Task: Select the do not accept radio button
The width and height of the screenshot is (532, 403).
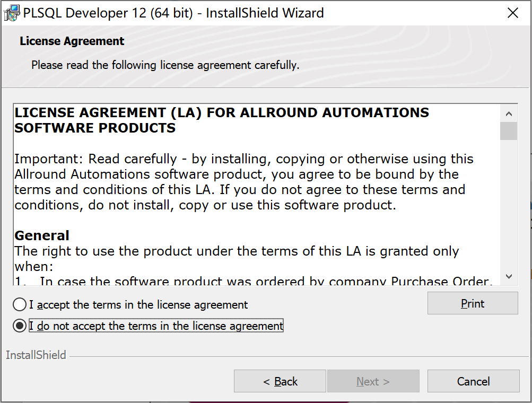Action: 19,326
